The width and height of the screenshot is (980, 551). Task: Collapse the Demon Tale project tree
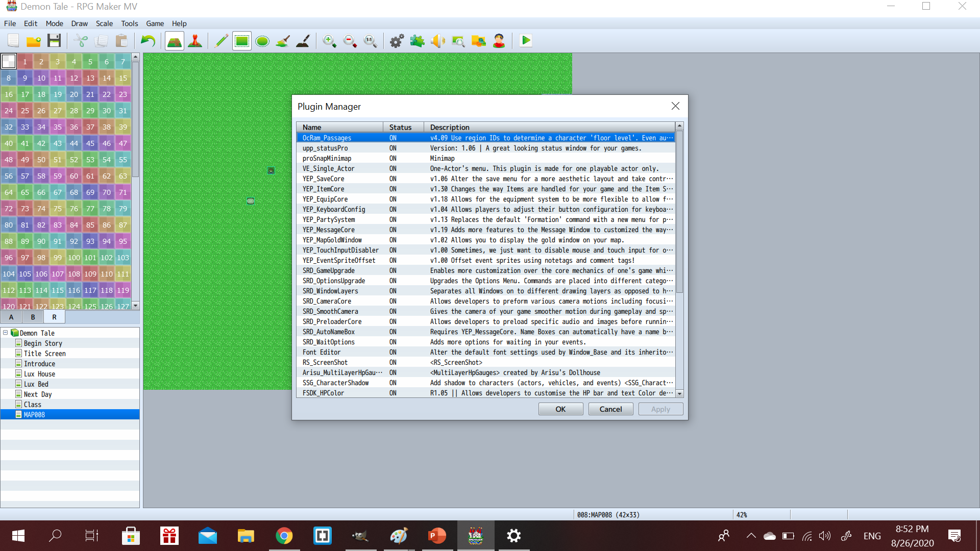coord(6,333)
